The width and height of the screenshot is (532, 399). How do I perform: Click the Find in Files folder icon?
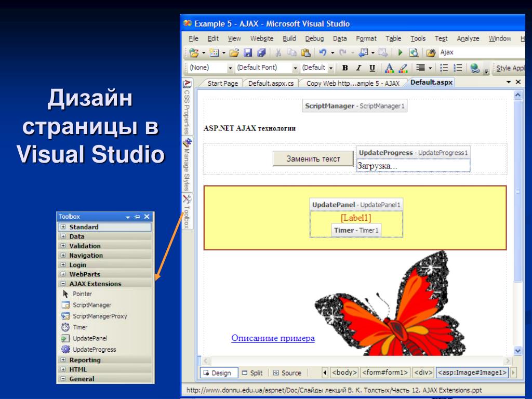coord(431,52)
